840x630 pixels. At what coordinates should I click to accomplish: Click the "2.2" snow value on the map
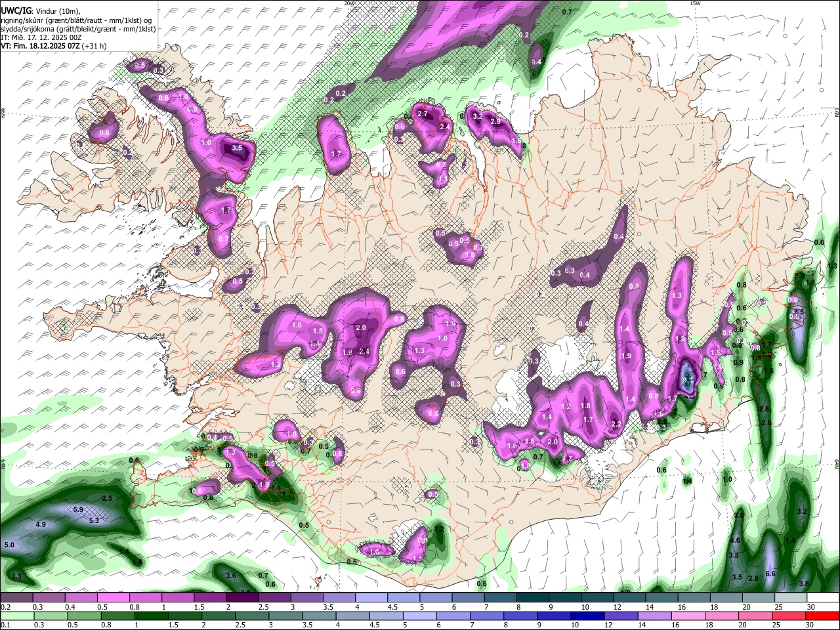pyautogui.click(x=616, y=425)
